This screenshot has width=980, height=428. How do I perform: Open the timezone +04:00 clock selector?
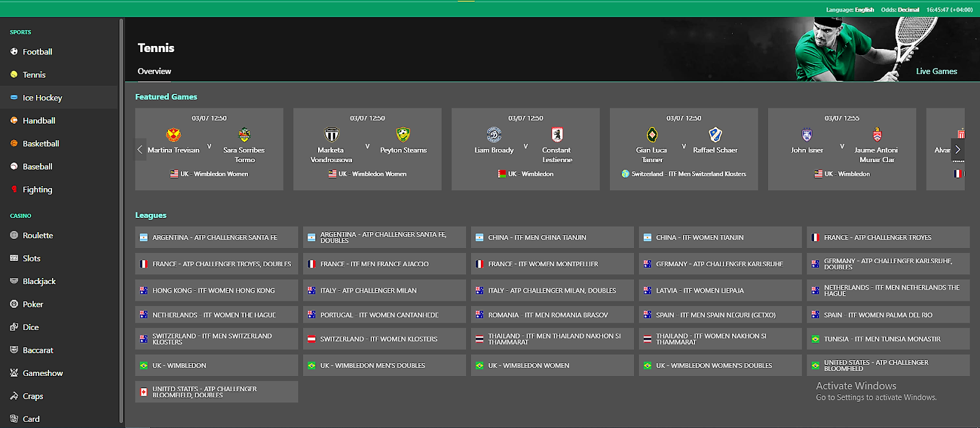(949, 10)
